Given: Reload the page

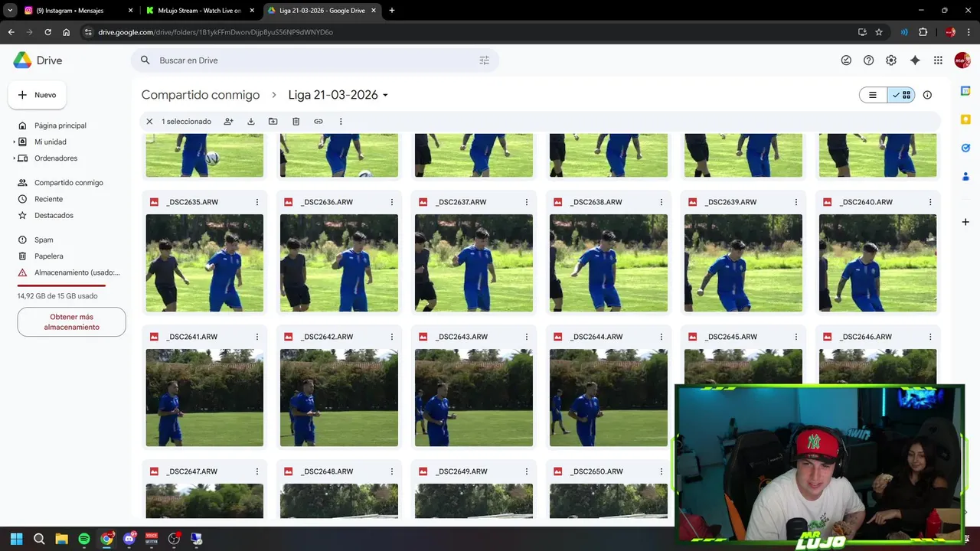Looking at the screenshot, I should tap(47, 32).
